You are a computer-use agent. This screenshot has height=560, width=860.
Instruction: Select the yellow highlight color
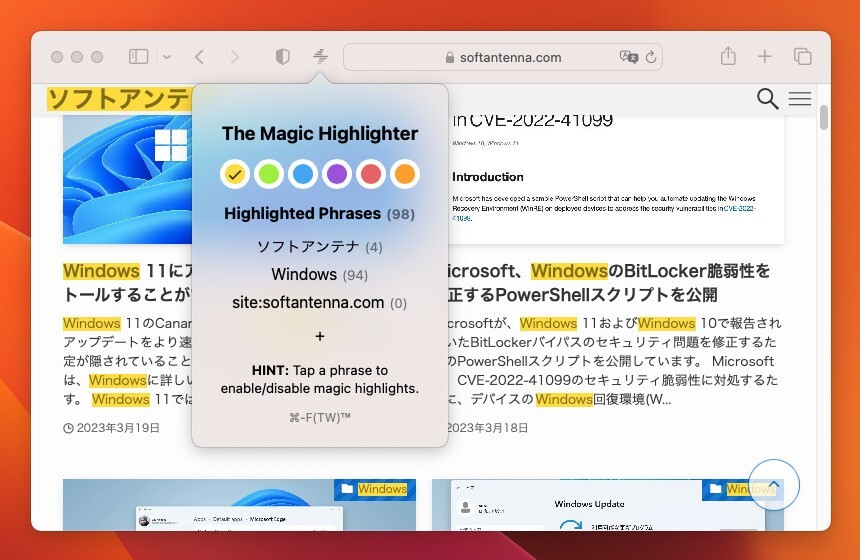(x=235, y=174)
